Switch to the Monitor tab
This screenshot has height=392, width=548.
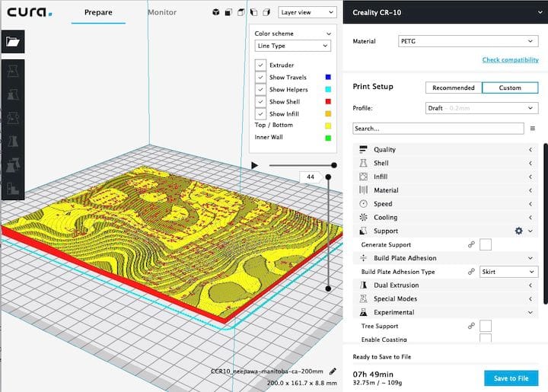click(x=161, y=13)
